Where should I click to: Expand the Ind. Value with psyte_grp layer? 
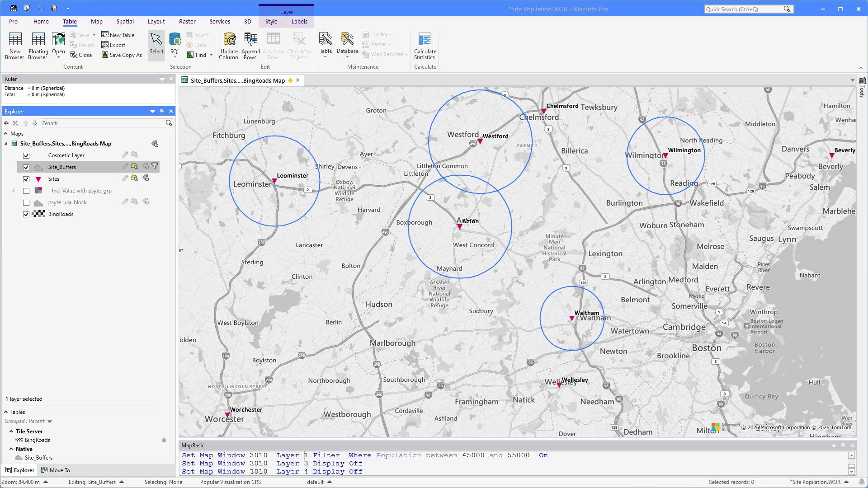click(x=14, y=191)
